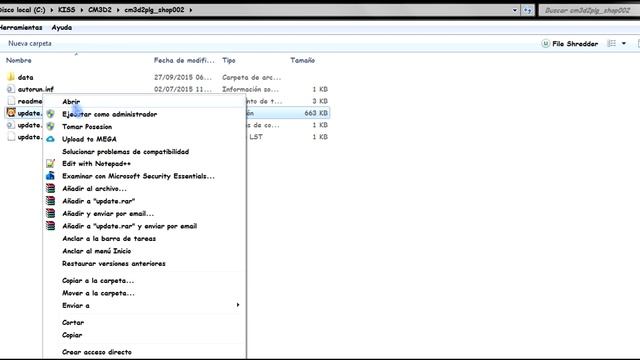This screenshot has width=640, height=360.
Task: Select Anclar a la barra de tareas
Action: coord(109,238)
